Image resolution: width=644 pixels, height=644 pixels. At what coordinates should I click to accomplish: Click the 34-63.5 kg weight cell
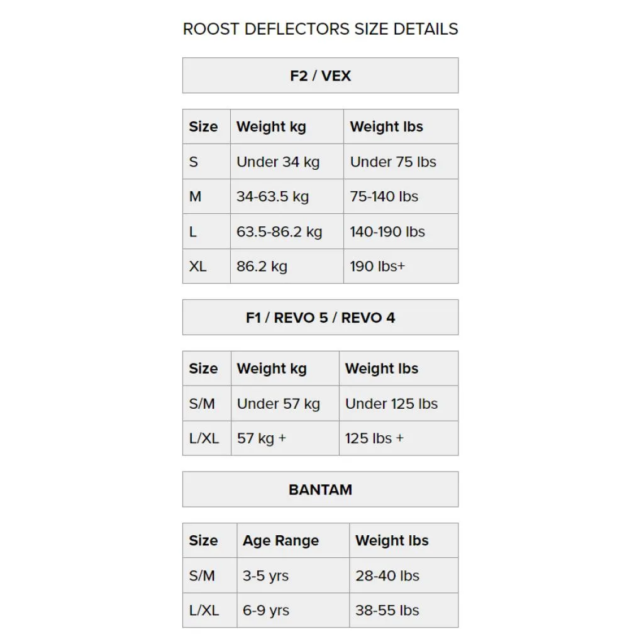(287, 196)
